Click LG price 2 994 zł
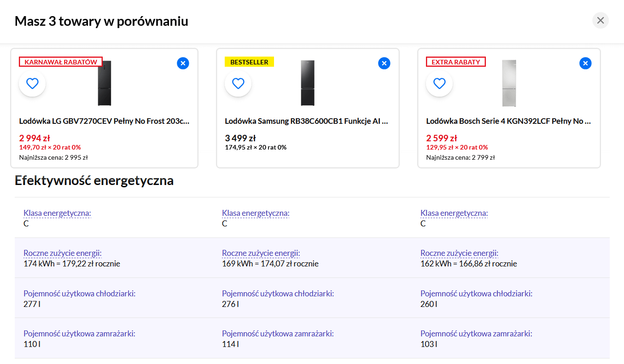This screenshot has height=364, width=624. [x=35, y=138]
